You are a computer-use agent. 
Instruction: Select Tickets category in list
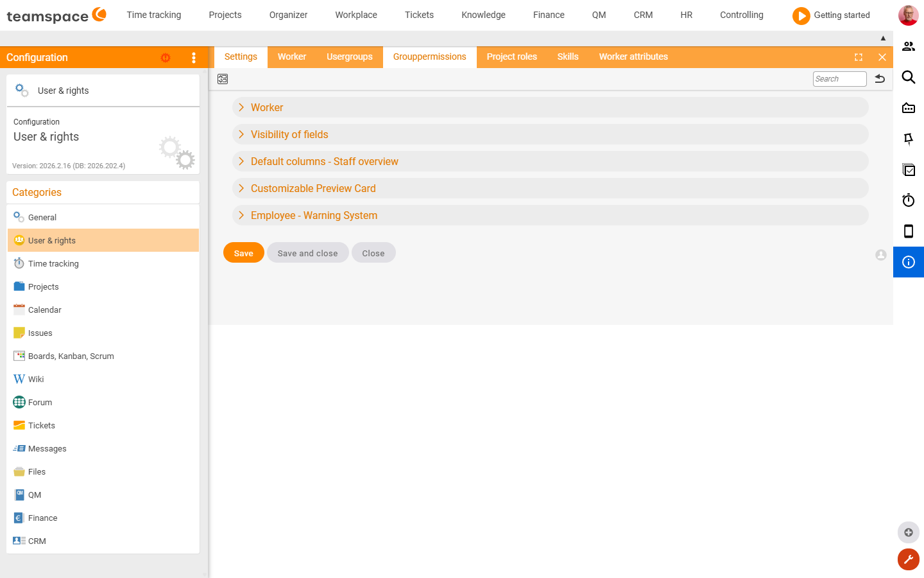(103, 425)
